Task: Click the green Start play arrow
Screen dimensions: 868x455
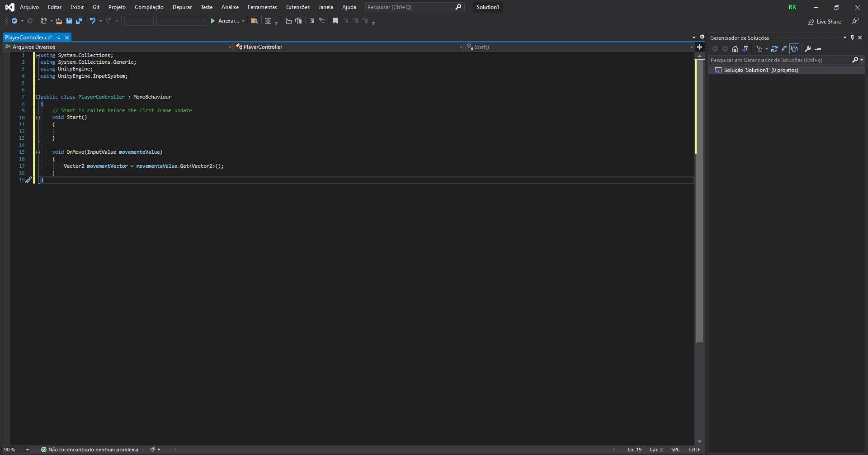Action: (213, 21)
